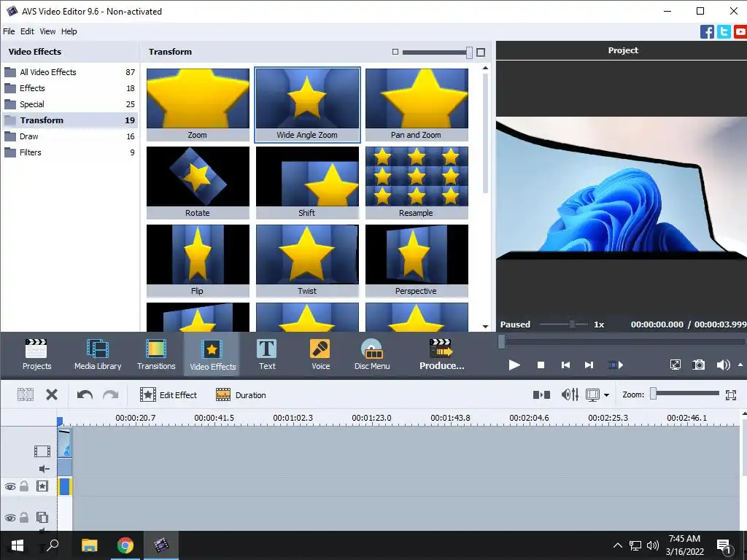Play the project preview
The image size is (747, 560).
[x=514, y=365]
